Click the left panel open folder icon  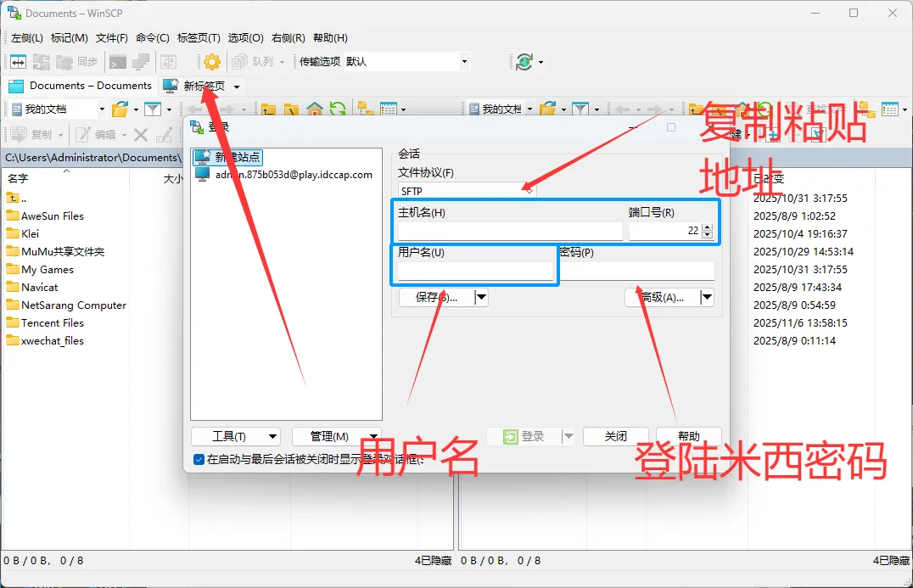pyautogui.click(x=120, y=109)
